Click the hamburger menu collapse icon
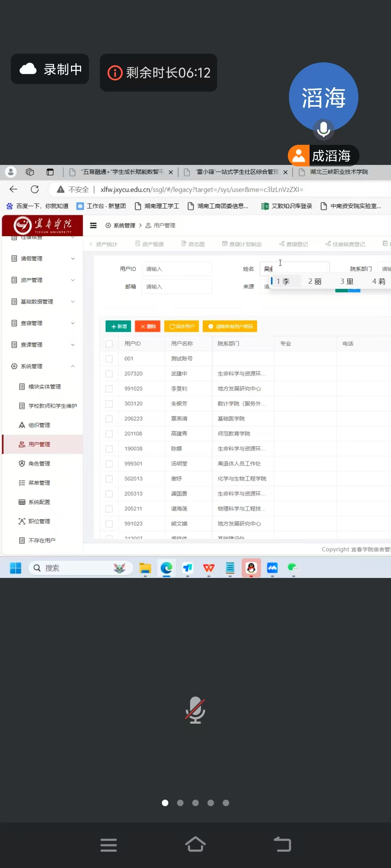 click(93, 225)
